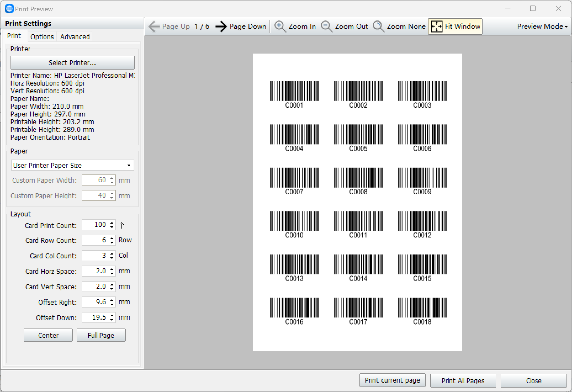
Task: Click the Center button
Action: tap(48, 335)
